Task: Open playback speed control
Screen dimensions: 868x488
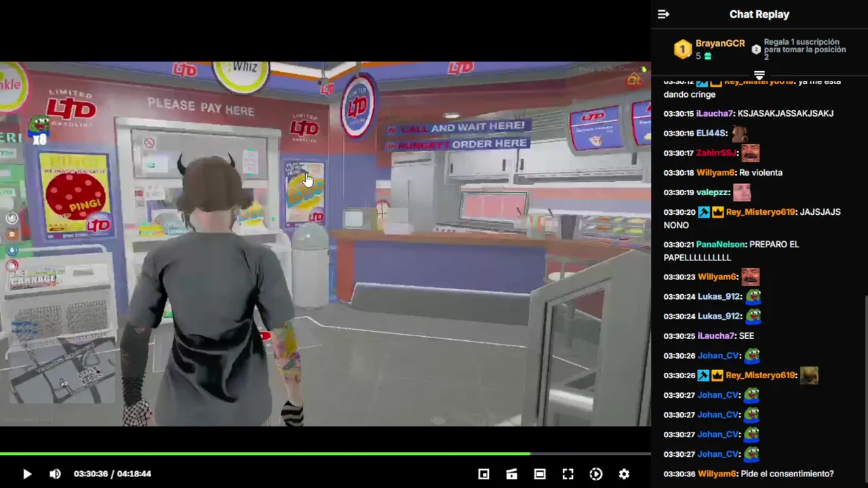Action: click(x=596, y=474)
